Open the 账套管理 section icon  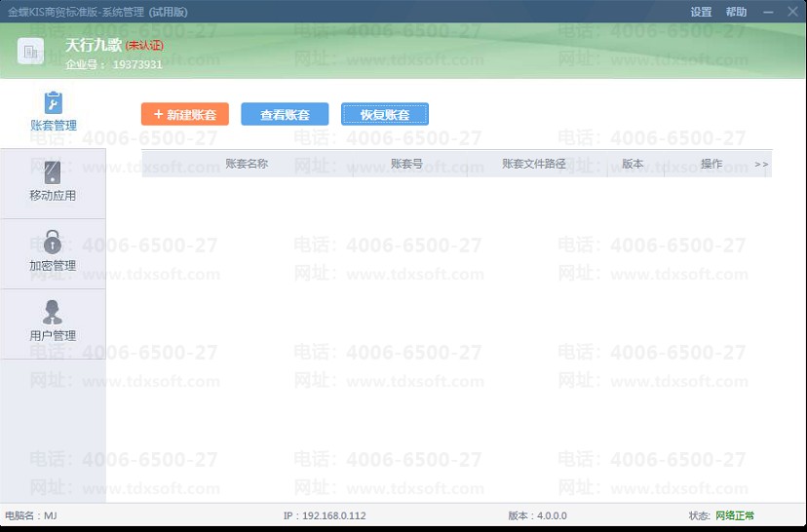click(53, 103)
